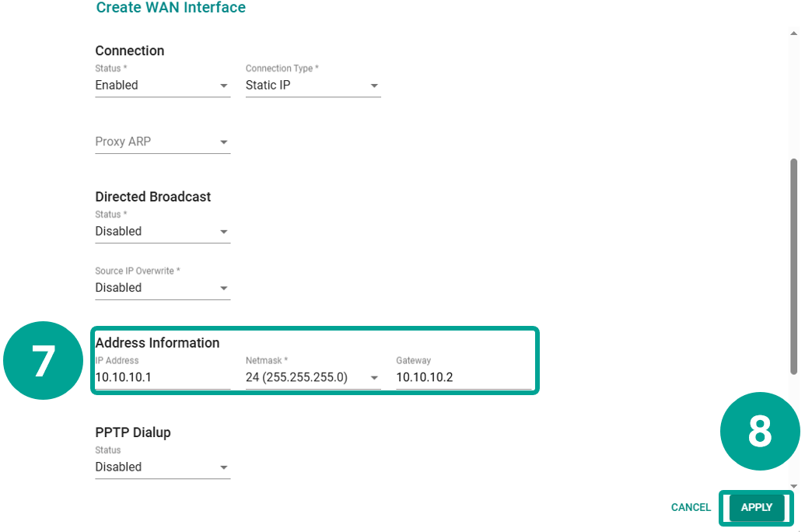
Task: Click the Directed Broadcast section heading
Action: [x=153, y=197]
